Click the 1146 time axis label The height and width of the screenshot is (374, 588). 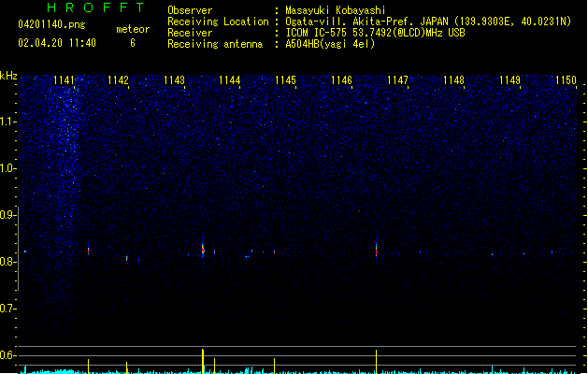coord(341,79)
